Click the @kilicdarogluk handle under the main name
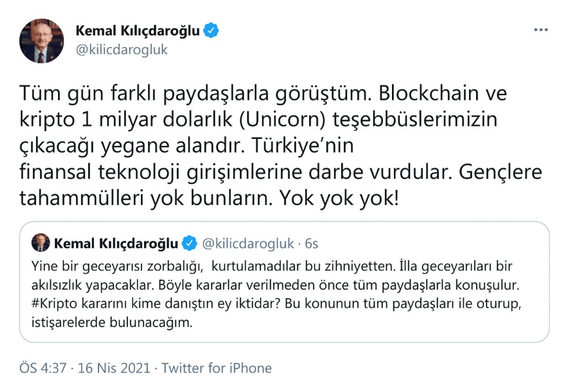Viewport: 572px width, 392px height. [x=122, y=50]
